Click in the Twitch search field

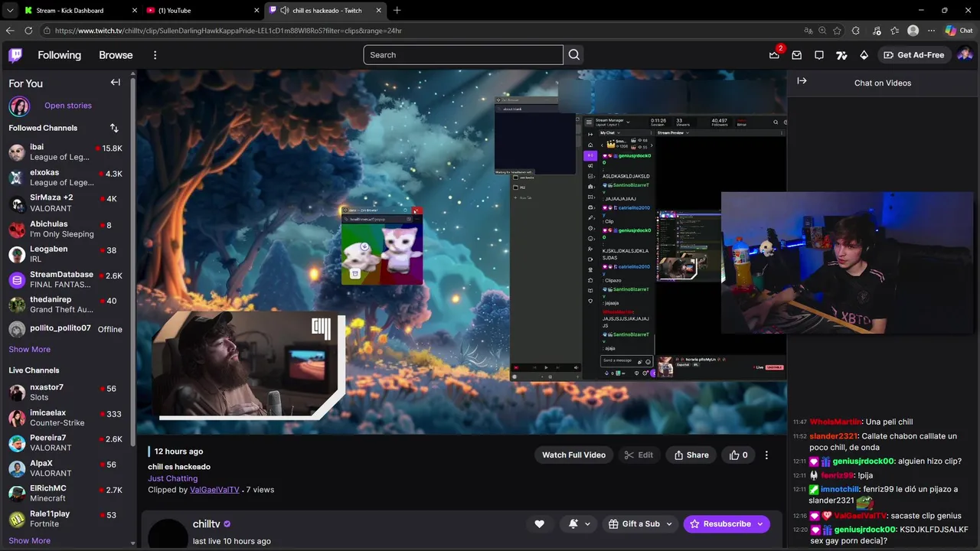[463, 55]
